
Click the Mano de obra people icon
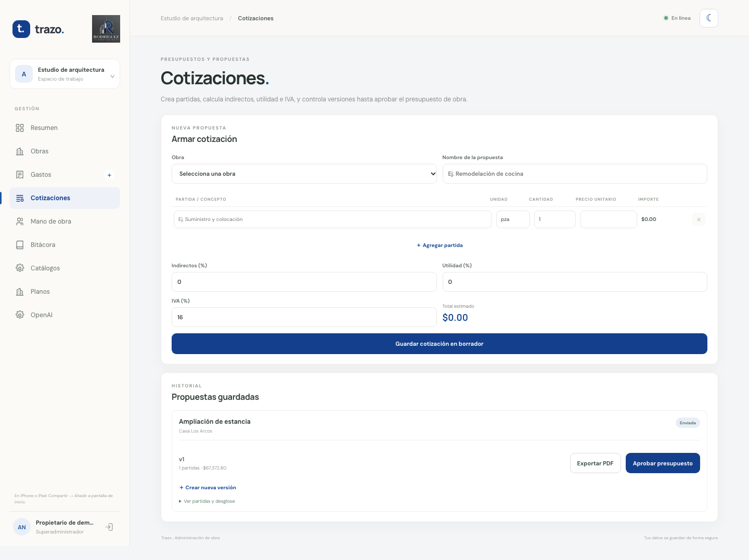(20, 222)
